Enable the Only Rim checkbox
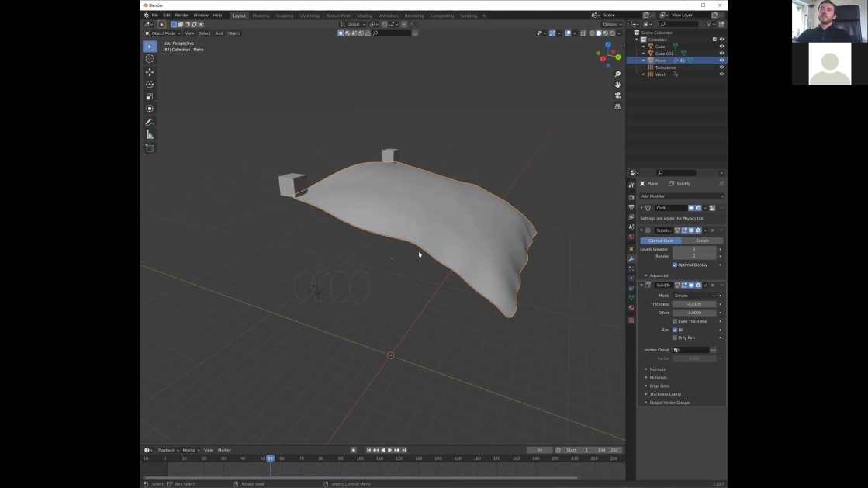The height and width of the screenshot is (488, 868). coord(675,337)
